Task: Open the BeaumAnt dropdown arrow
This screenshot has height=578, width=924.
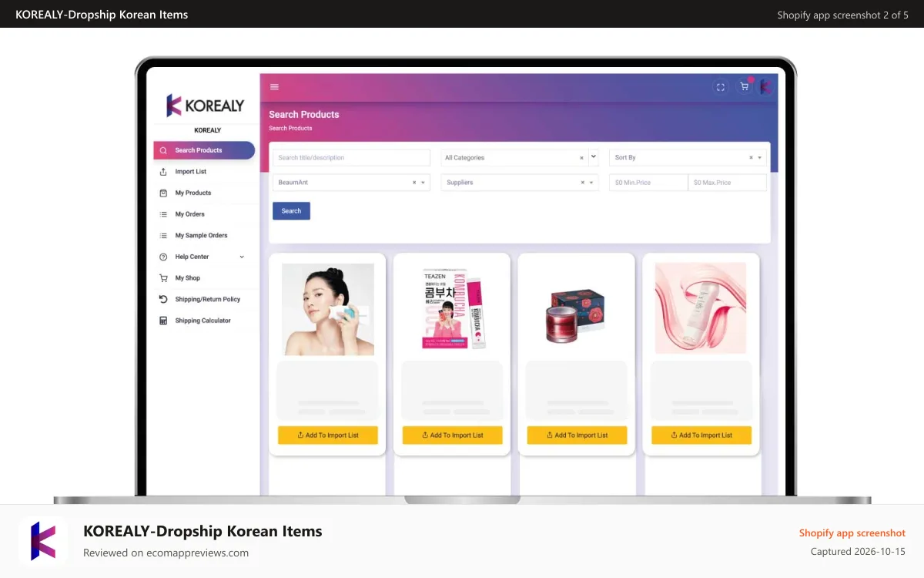Action: [x=423, y=183]
